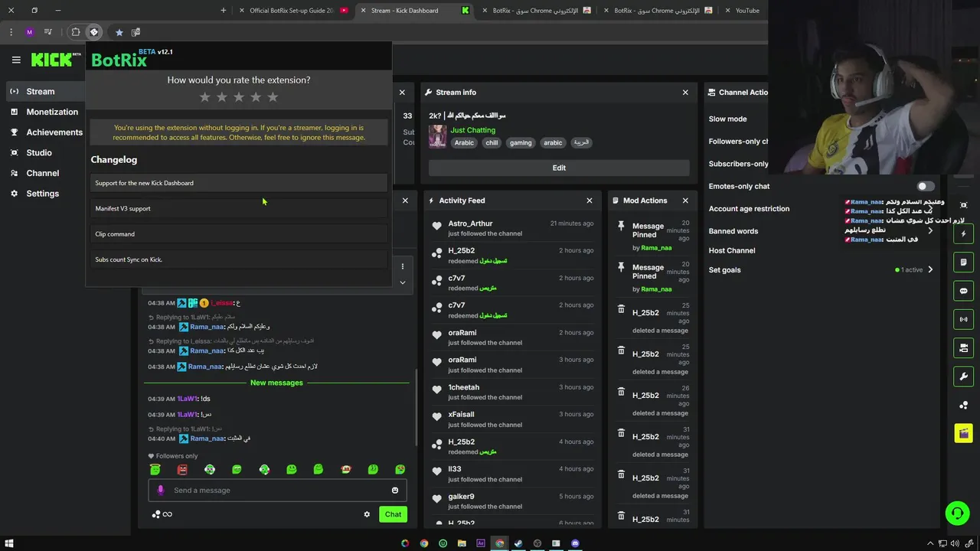Image resolution: width=980 pixels, height=551 pixels.
Task: Click the gaming tag
Action: coord(521,142)
